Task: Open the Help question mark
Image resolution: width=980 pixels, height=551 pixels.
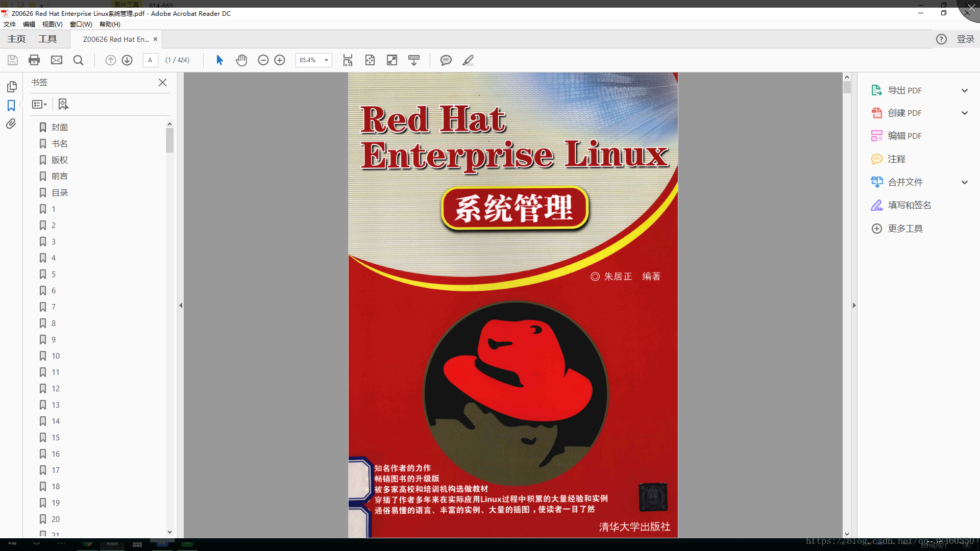Action: click(x=941, y=39)
